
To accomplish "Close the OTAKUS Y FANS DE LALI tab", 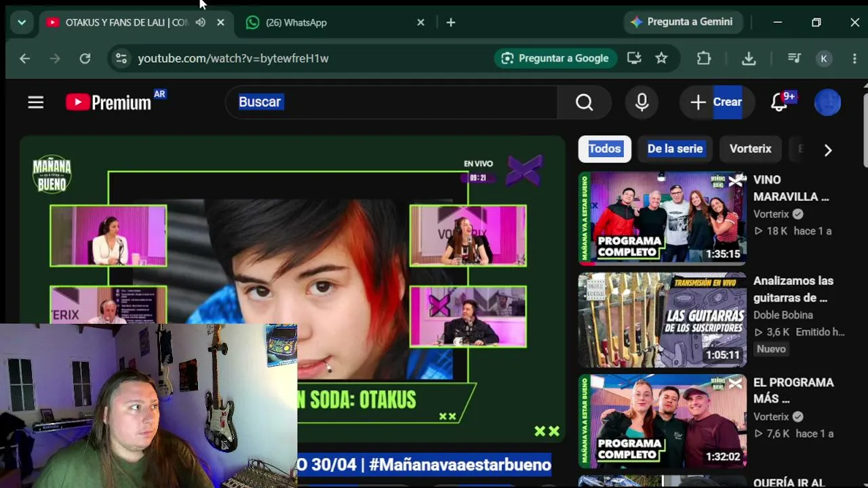I will point(220,22).
